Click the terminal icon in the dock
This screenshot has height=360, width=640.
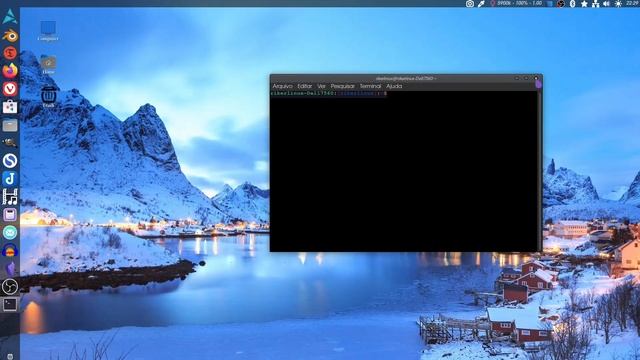[x=10, y=304]
